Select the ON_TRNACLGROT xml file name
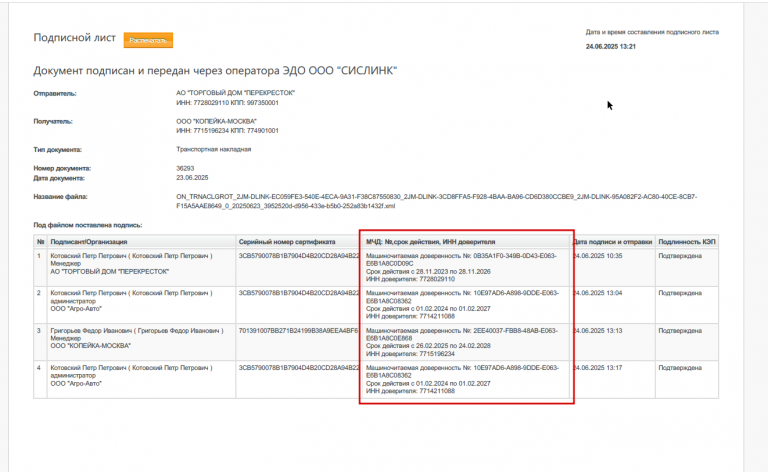Screen dimensions: 768x472 pyautogui.click(x=436, y=201)
